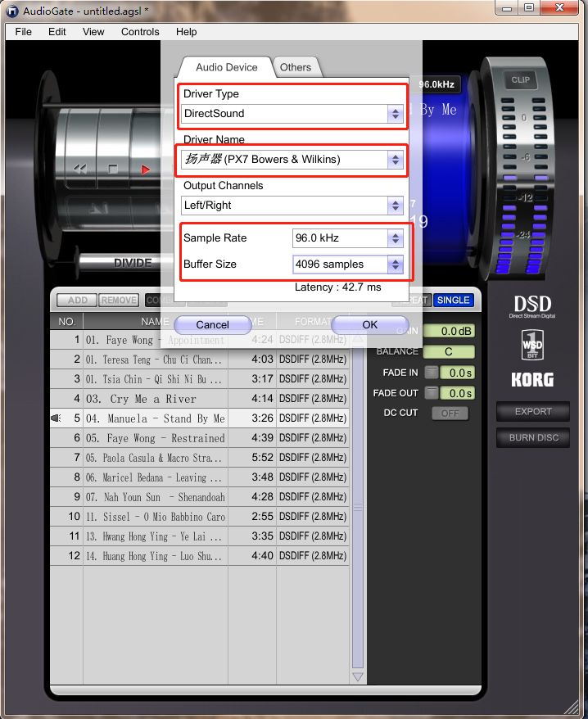Viewport: 588px width, 719px height.
Task: Click the song list vertical scrollbar
Action: coord(358,508)
